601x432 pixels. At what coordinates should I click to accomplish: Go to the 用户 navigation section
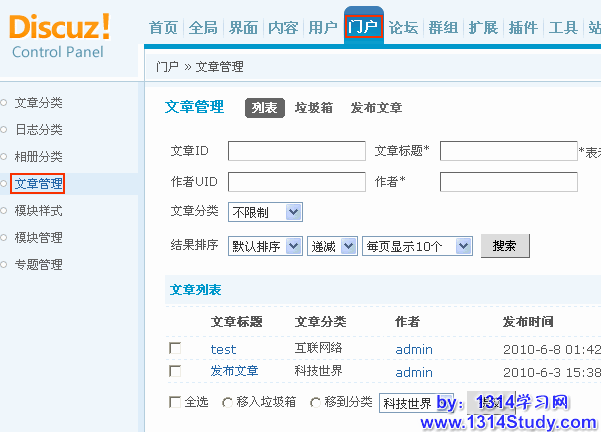coord(323,28)
